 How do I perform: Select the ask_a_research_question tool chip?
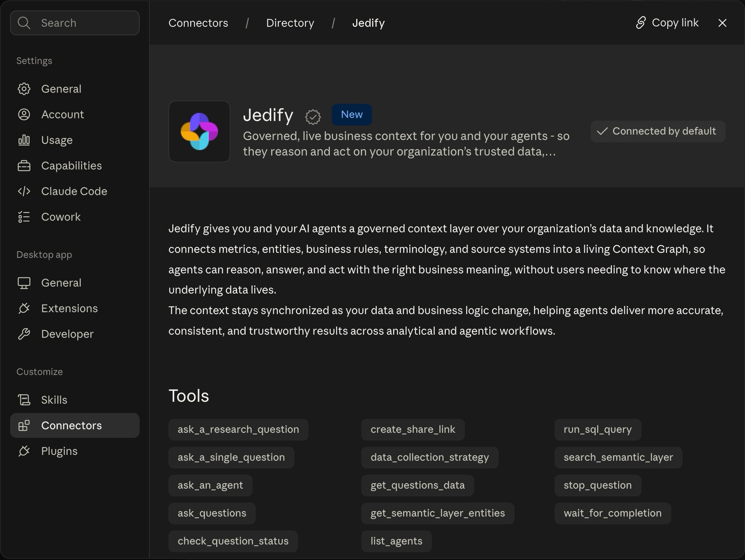(238, 429)
